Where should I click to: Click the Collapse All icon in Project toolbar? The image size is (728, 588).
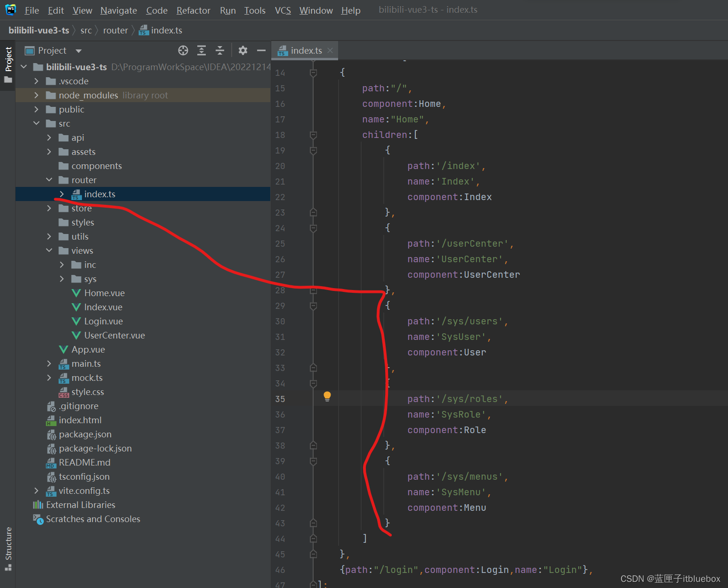coord(220,50)
